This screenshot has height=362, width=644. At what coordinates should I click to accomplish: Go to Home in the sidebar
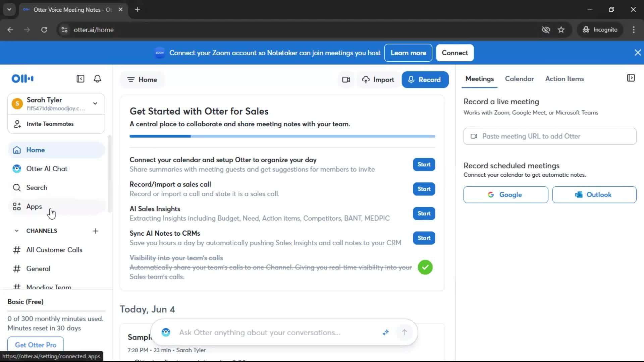pos(56,150)
